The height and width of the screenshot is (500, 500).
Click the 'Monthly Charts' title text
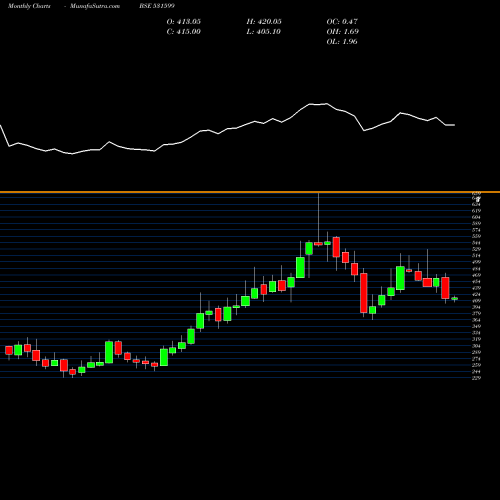click(29, 6)
